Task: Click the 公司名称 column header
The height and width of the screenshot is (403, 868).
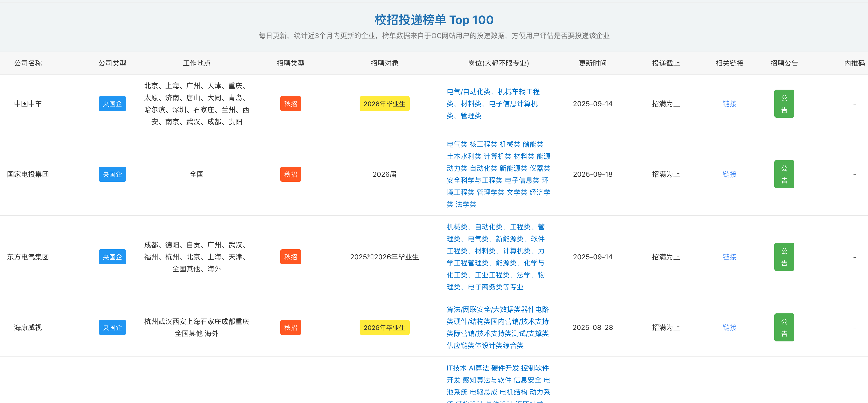Action: [28, 63]
